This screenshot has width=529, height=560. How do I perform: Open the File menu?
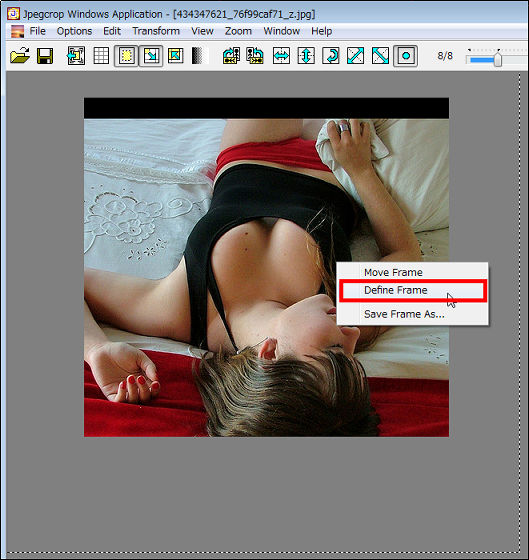(x=38, y=31)
